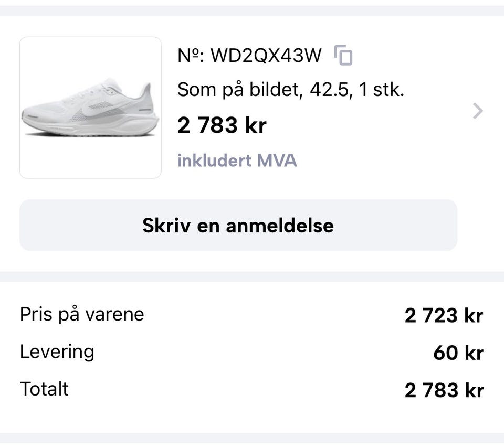Image resolution: width=504 pixels, height=448 pixels.
Task: Tap the gray divider strip at the top
Action: [x=252, y=10]
